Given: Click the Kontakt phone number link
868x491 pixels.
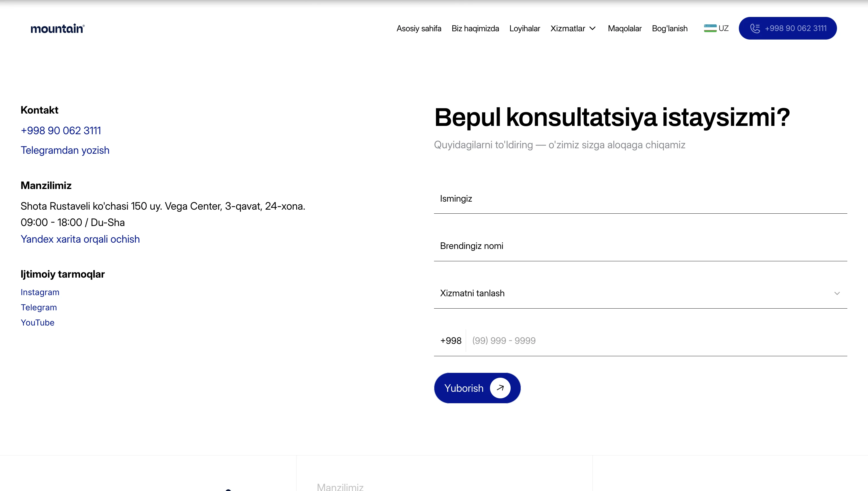Looking at the screenshot, I should coord(61,130).
